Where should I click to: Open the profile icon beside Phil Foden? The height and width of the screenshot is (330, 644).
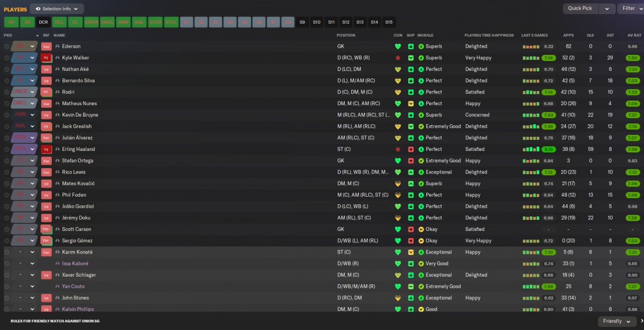[x=57, y=195]
